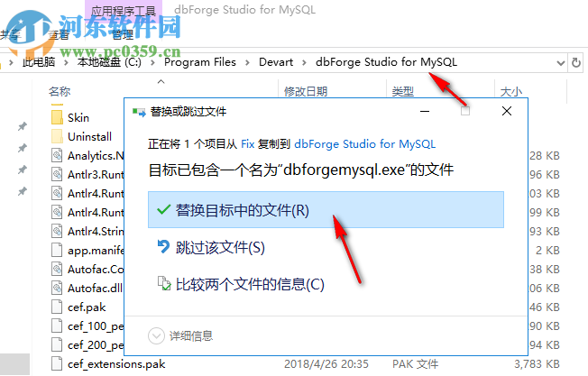Select the Autofac.dll file icon
588x376 pixels.
(x=57, y=288)
